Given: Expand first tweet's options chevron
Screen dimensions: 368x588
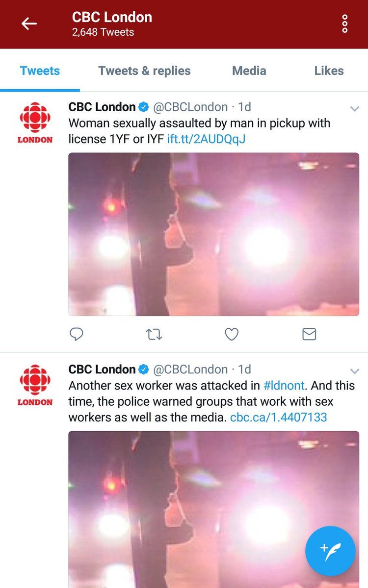Looking at the screenshot, I should point(354,109).
